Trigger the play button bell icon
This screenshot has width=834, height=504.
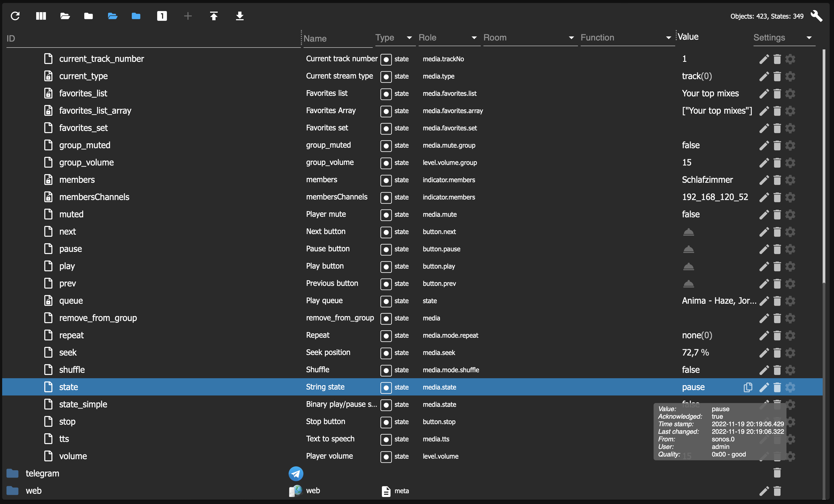click(x=688, y=266)
